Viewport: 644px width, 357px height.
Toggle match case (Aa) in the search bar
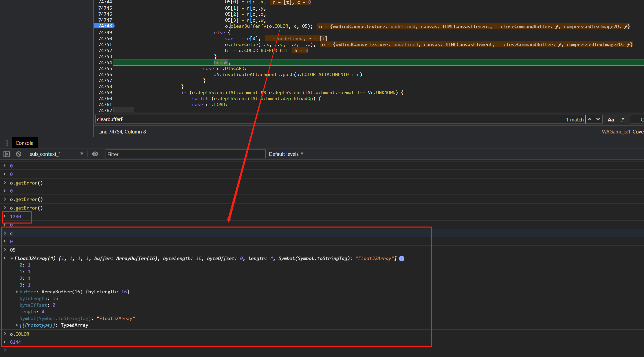click(x=611, y=119)
